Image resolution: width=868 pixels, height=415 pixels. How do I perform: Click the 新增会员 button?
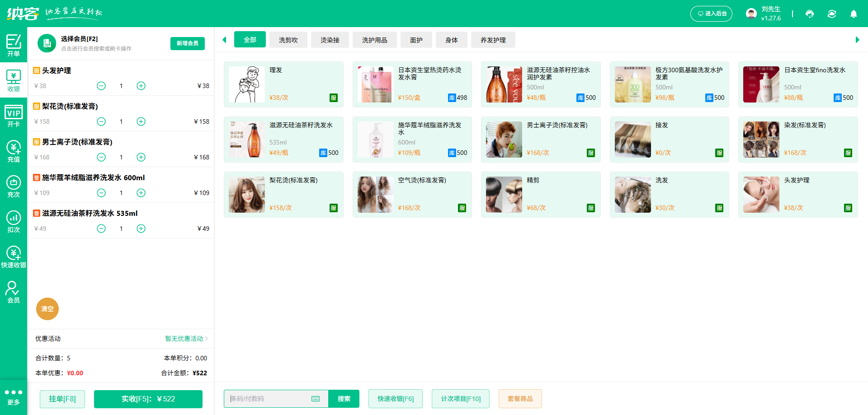pos(187,43)
